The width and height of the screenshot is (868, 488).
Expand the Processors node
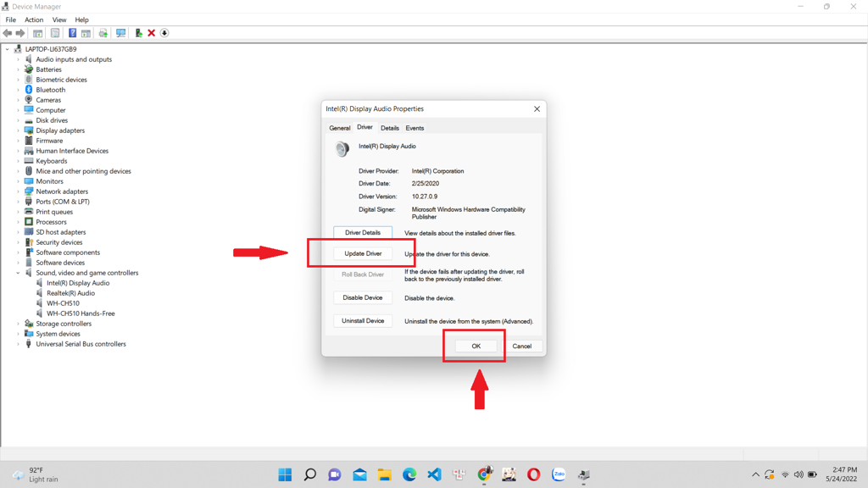[19, 222]
